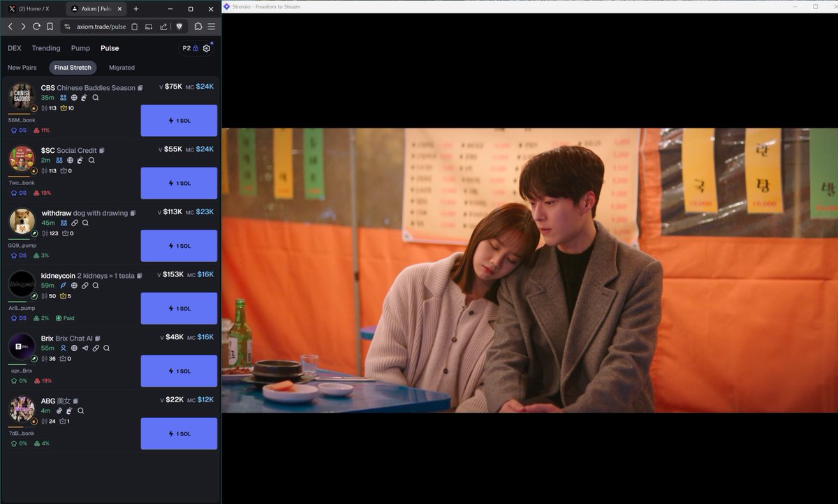This screenshot has width=838, height=504.
Task: Show the New Pairs list
Action: pyautogui.click(x=22, y=68)
